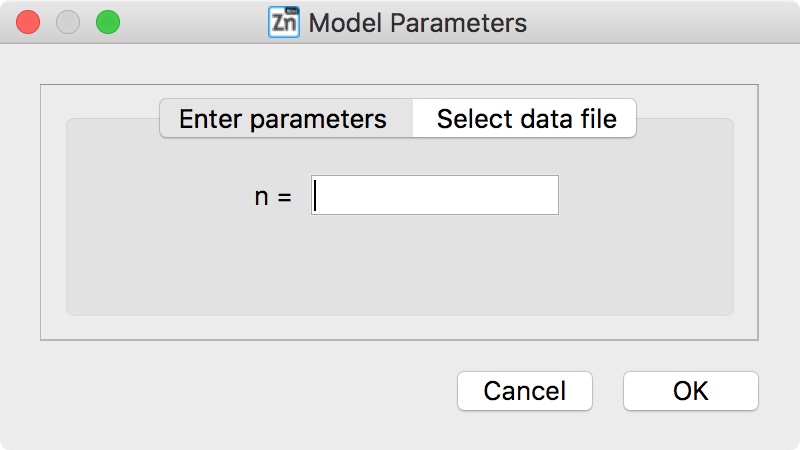The height and width of the screenshot is (450, 800).
Task: Click the MiniZinc Zn title bar icon
Action: pyautogui.click(x=284, y=22)
